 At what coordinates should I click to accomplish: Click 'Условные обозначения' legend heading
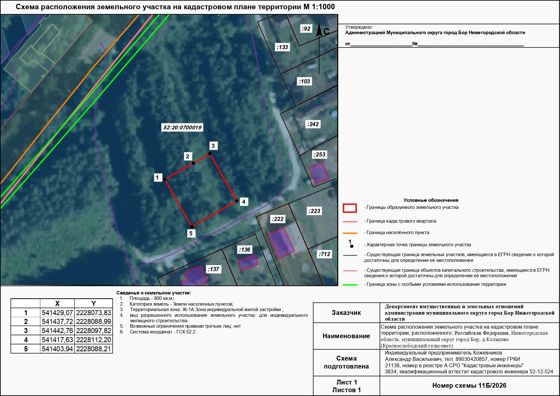click(x=431, y=200)
